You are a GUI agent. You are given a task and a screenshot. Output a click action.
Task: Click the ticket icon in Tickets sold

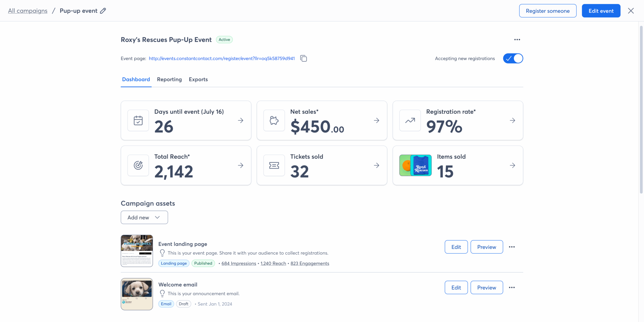(x=274, y=165)
